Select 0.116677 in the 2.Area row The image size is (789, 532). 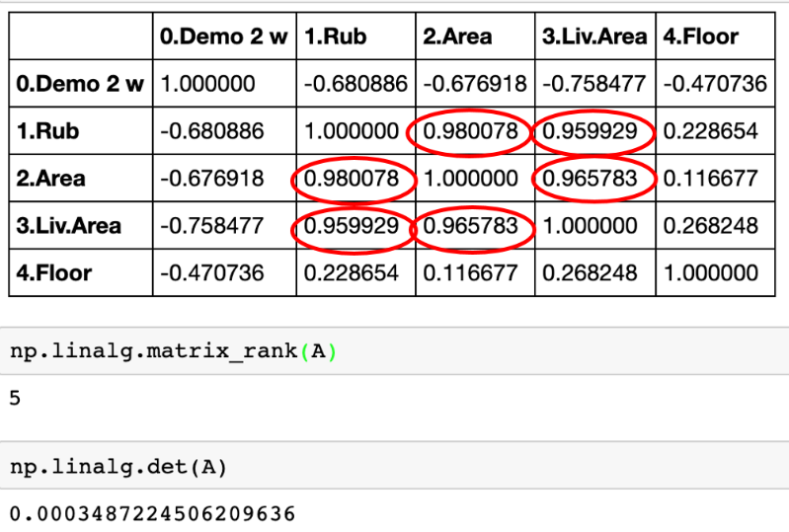click(x=711, y=178)
